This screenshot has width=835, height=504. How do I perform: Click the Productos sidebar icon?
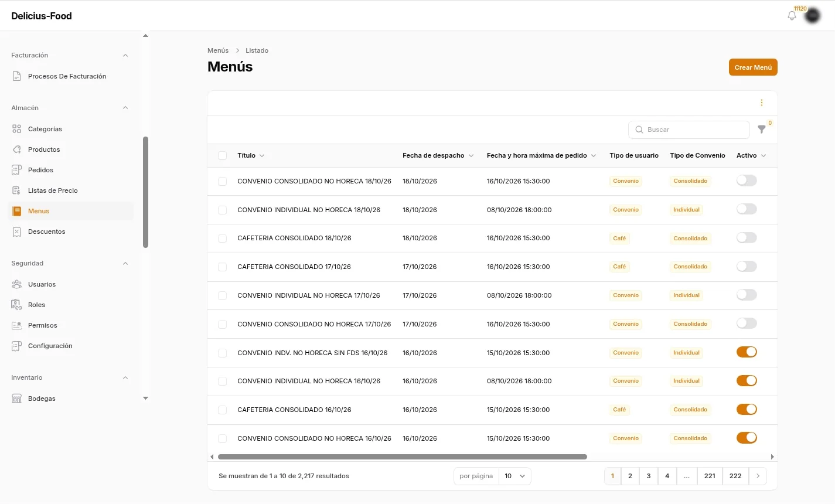[17, 149]
